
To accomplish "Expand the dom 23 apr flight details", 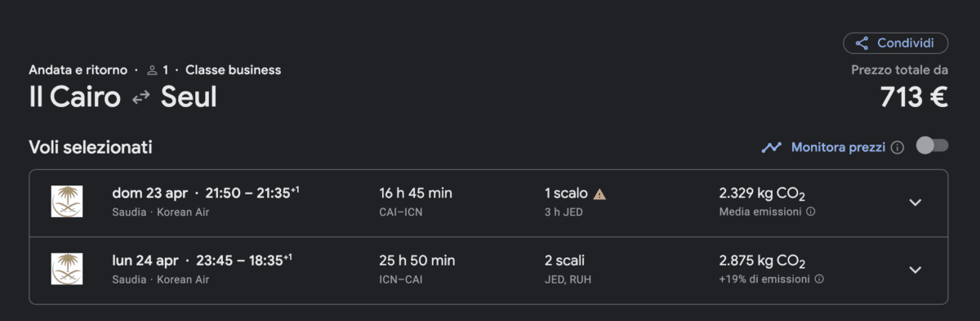I will coord(915,203).
